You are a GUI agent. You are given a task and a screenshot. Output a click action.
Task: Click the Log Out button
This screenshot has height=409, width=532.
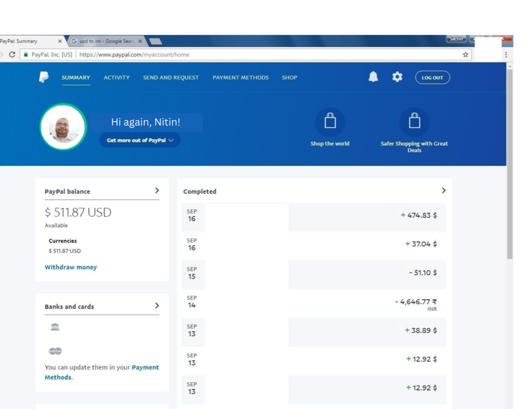(432, 77)
